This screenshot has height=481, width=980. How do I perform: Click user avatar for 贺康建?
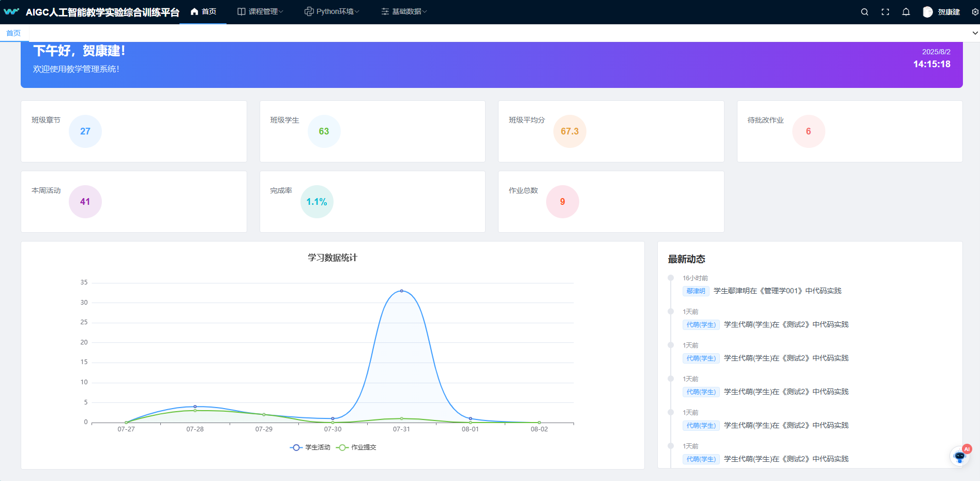coord(928,12)
